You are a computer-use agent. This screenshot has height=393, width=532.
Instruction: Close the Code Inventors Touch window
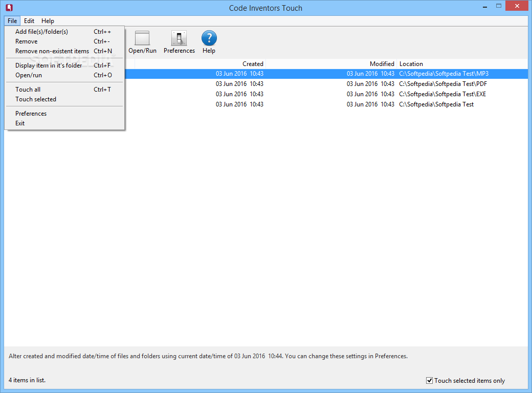pos(517,6)
